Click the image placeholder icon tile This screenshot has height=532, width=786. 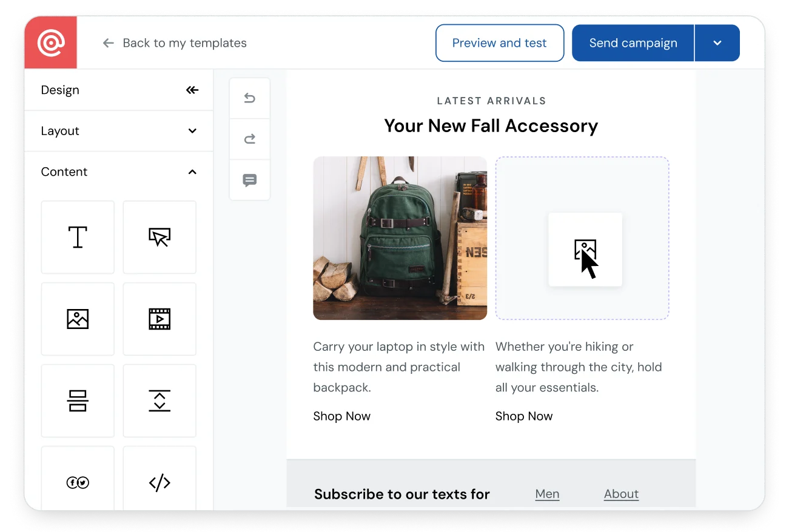click(585, 250)
